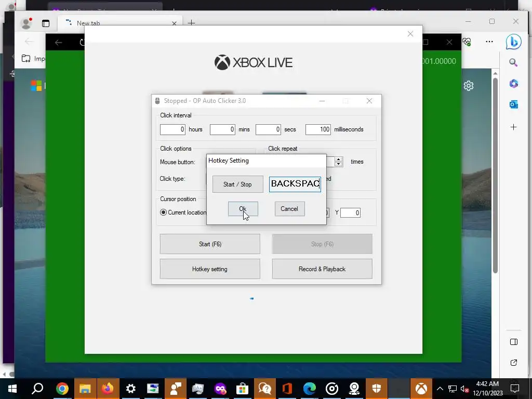Open Edge Settings and more menu
The width and height of the screenshot is (532, 399).
(x=489, y=42)
